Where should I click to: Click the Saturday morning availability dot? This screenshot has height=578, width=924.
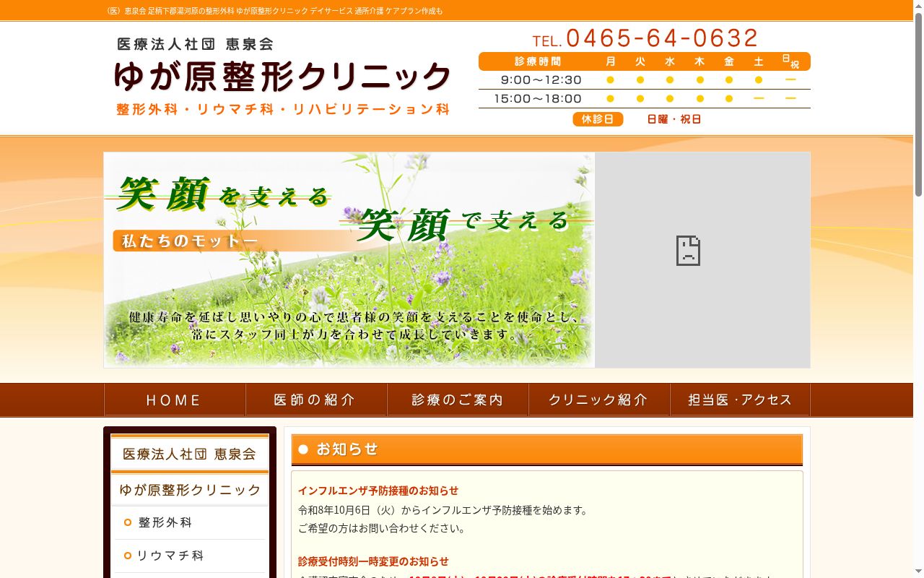(759, 80)
